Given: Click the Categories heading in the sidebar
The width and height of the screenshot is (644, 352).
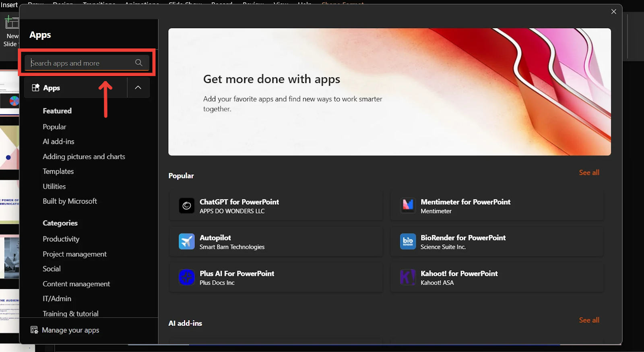Looking at the screenshot, I should click(x=60, y=223).
